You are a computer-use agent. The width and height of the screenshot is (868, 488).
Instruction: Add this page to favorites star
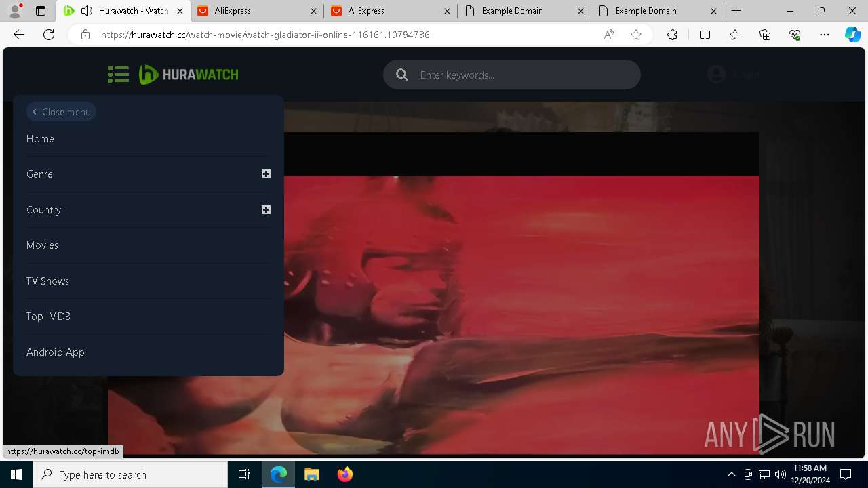pos(636,35)
